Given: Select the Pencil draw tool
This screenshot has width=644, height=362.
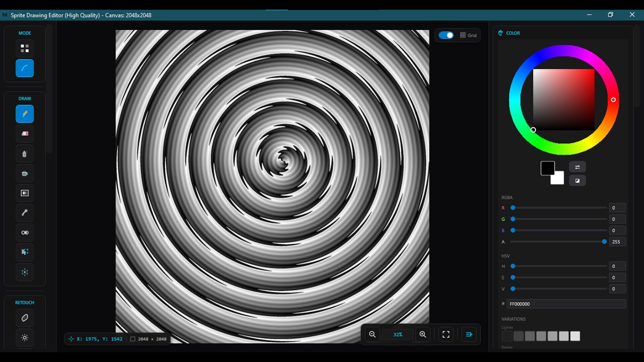Looking at the screenshot, I should click(24, 114).
